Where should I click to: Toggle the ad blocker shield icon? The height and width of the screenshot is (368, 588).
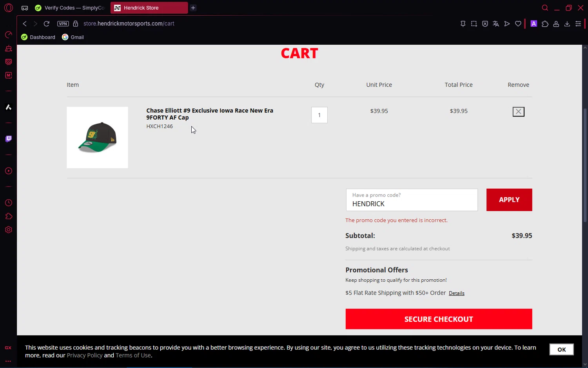pyautogui.click(x=485, y=24)
